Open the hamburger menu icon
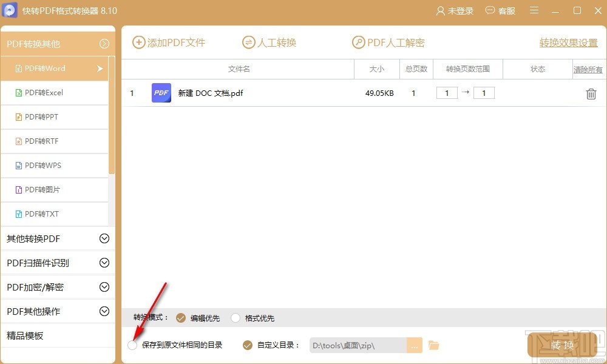This screenshot has height=364, width=607. pyautogui.click(x=534, y=10)
